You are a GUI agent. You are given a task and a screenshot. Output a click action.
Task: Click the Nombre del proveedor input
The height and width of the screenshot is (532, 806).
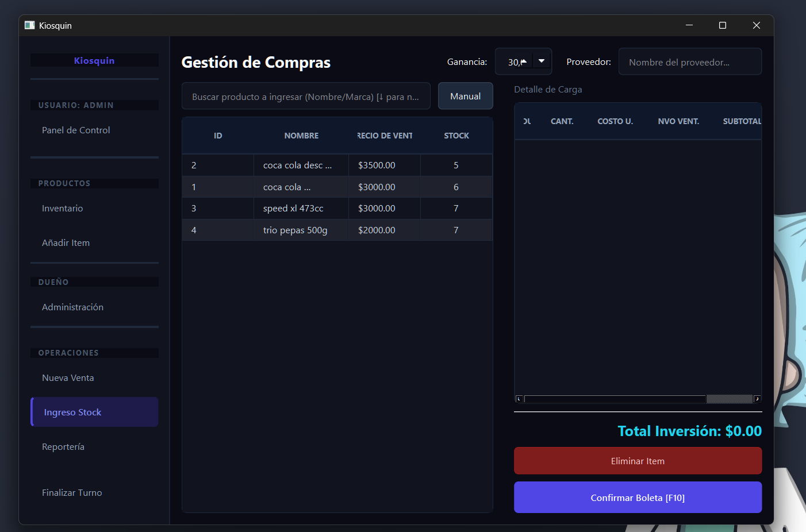point(690,61)
